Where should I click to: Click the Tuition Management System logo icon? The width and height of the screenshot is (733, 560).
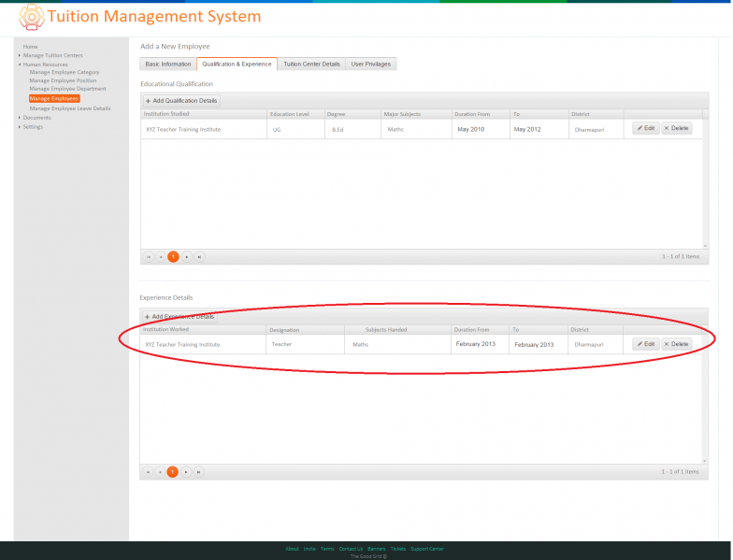pyautogui.click(x=32, y=17)
